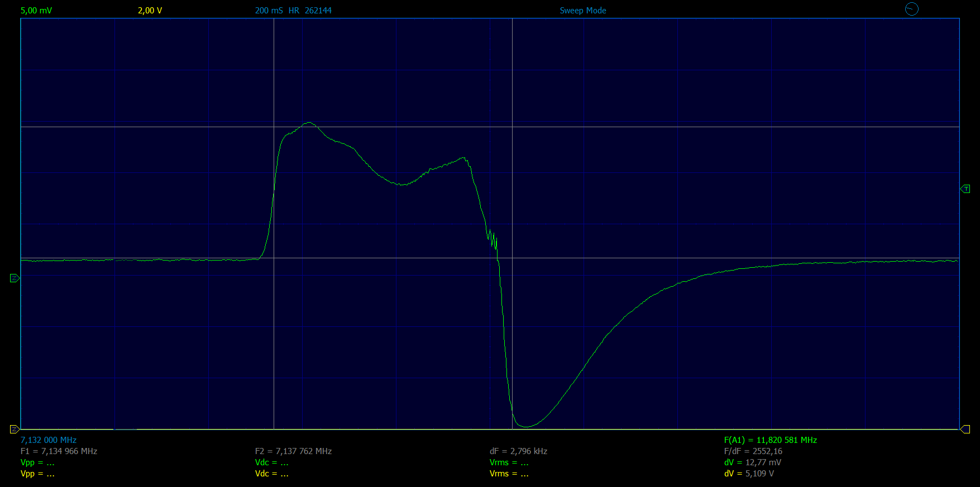980x487 pixels.
Task: Select the yellow channel zero marker at bottom left
Action: [x=15, y=429]
